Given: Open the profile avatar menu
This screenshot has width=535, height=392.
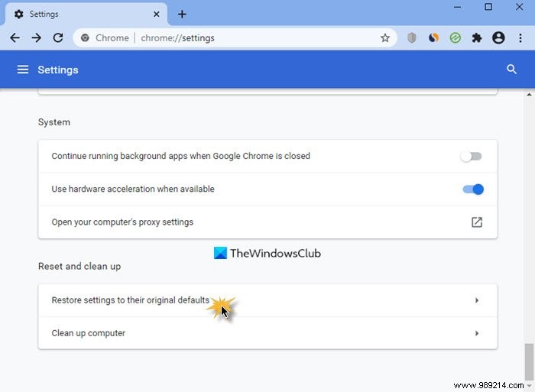Looking at the screenshot, I should [x=498, y=38].
